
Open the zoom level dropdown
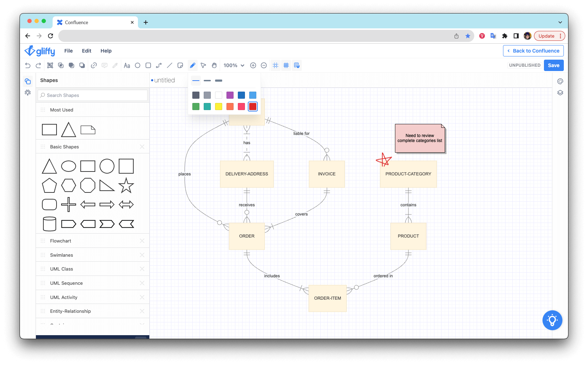point(234,65)
